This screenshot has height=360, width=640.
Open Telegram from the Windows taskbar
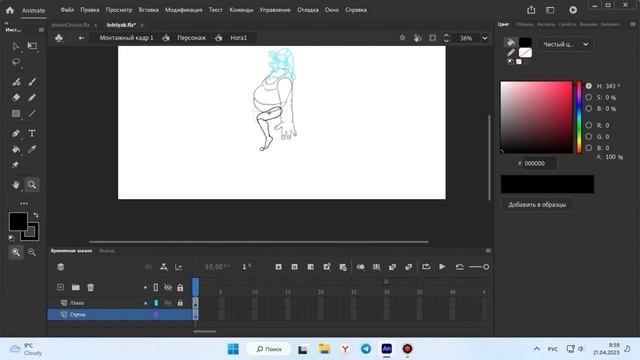tap(366, 349)
